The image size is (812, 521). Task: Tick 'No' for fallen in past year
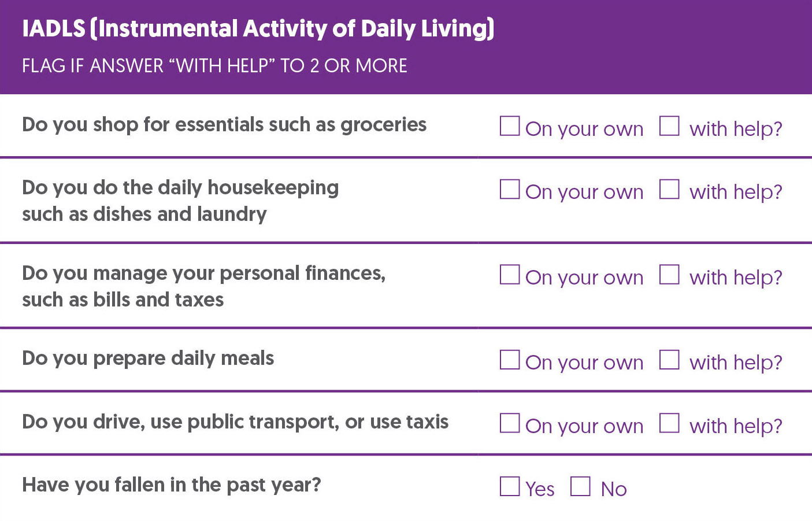coord(580,486)
